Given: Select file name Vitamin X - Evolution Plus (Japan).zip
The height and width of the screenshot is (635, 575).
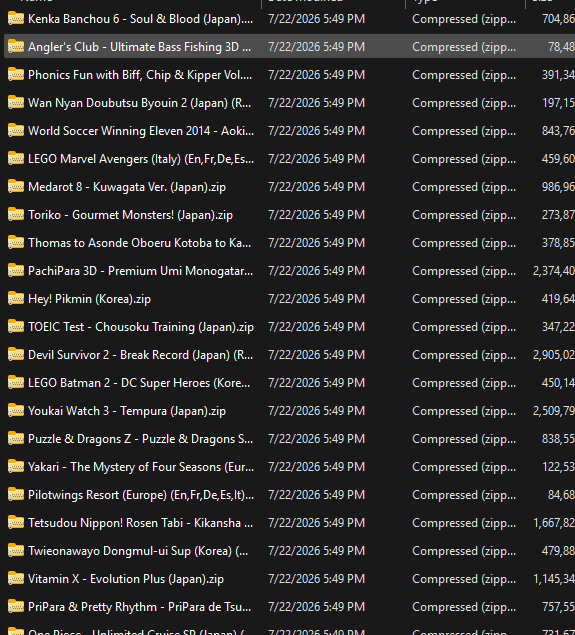Looking at the screenshot, I should point(126,579).
